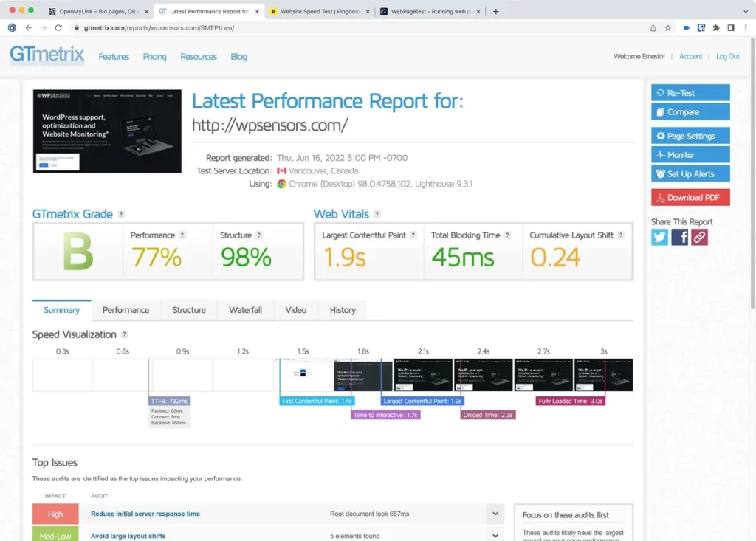
Task: Open Reduce initial server response time audit
Action: [145, 514]
